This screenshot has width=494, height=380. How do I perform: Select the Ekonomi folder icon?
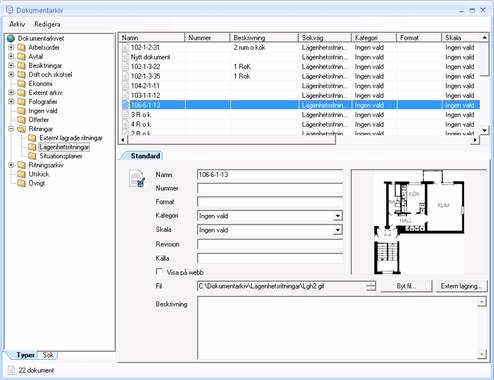[21, 83]
